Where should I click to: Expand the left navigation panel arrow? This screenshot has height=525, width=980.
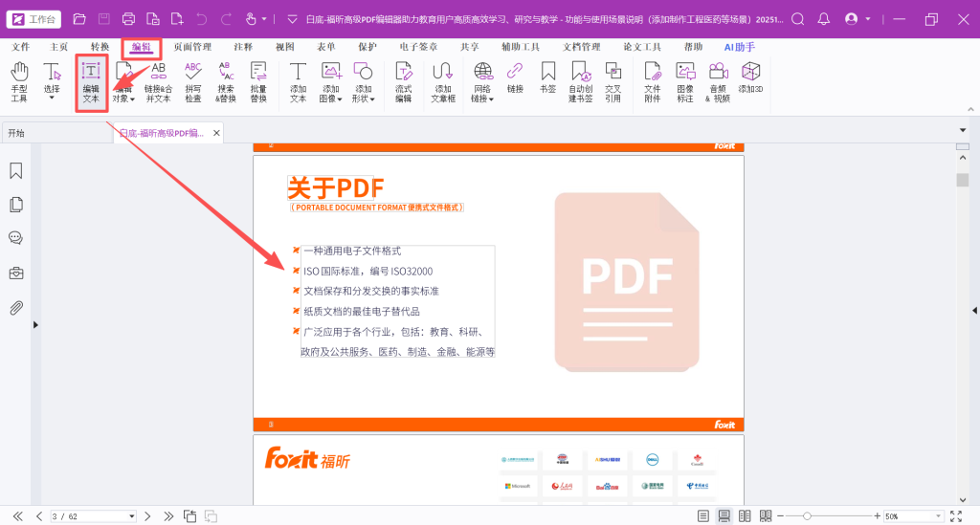click(35, 324)
